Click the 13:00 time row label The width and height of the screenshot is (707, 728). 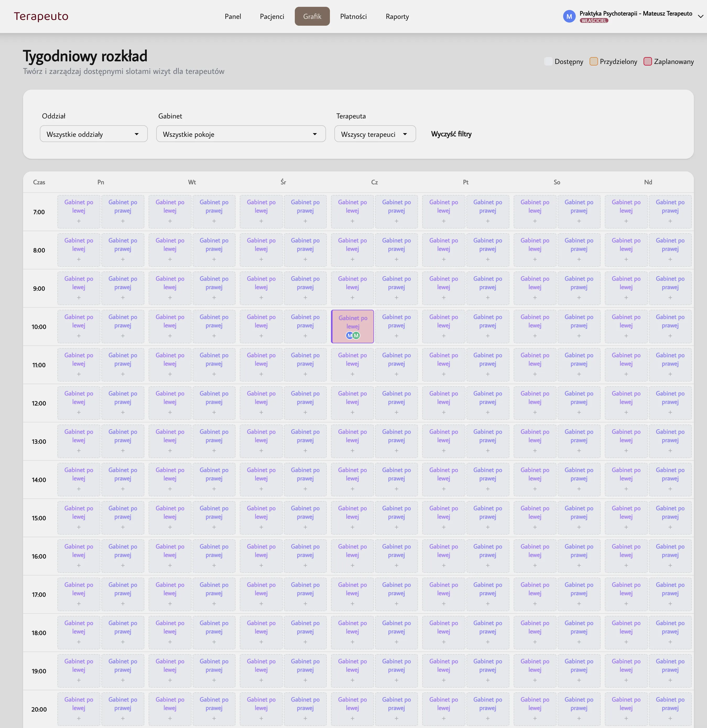[x=39, y=442]
